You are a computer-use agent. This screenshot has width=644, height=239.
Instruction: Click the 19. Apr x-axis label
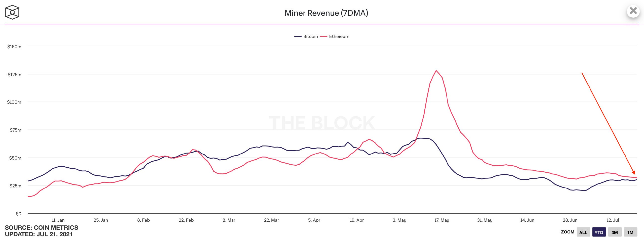[x=357, y=220]
